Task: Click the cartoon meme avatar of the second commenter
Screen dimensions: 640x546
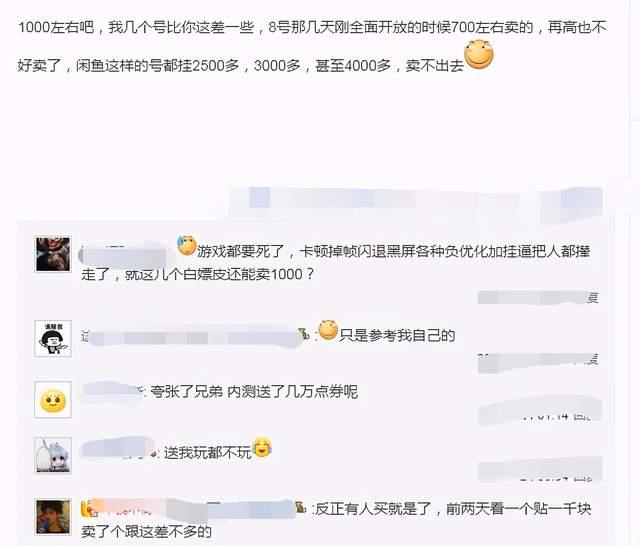Action: pyautogui.click(x=53, y=338)
